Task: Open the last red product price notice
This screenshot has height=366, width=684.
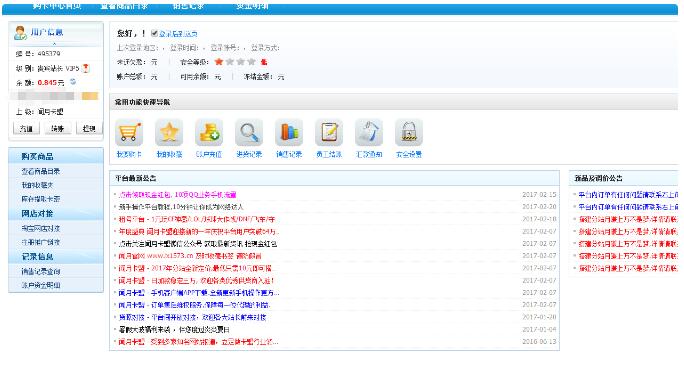Action: pyautogui.click(x=628, y=268)
